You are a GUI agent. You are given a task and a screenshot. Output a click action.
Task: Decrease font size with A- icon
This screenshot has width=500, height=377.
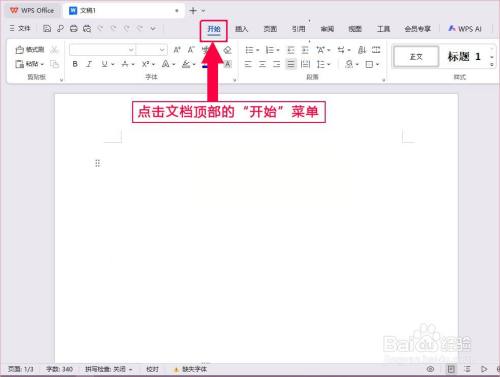[x=191, y=50]
